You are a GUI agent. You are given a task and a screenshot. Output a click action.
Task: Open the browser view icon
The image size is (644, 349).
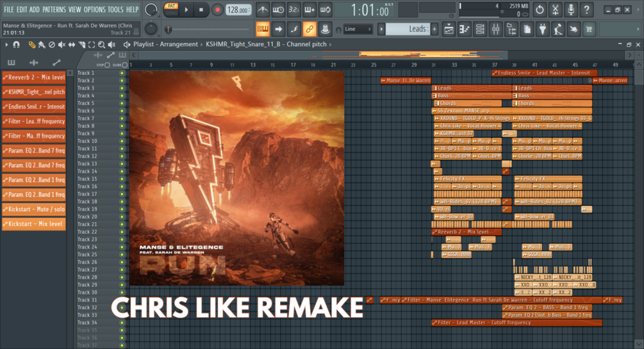click(x=511, y=29)
